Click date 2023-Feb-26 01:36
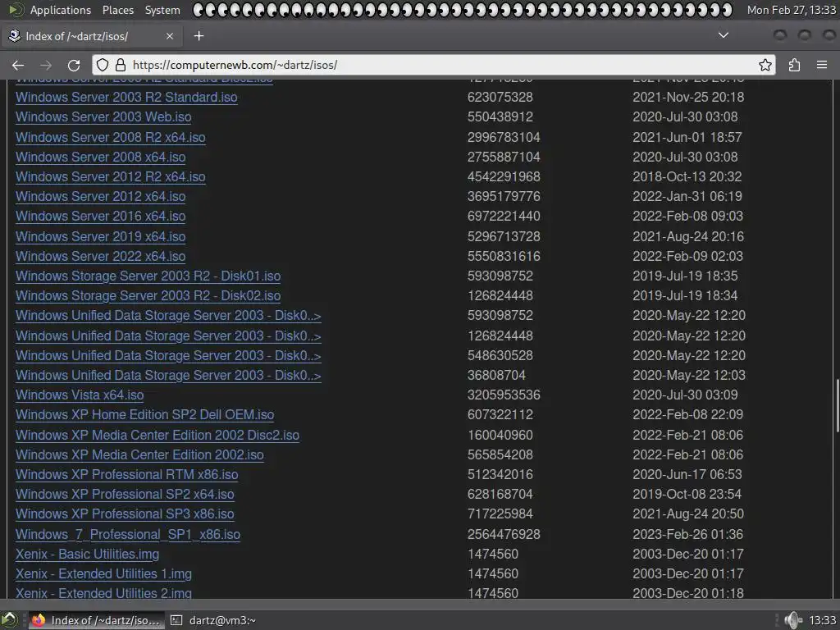Screen dimensions: 840x630 tap(688, 535)
